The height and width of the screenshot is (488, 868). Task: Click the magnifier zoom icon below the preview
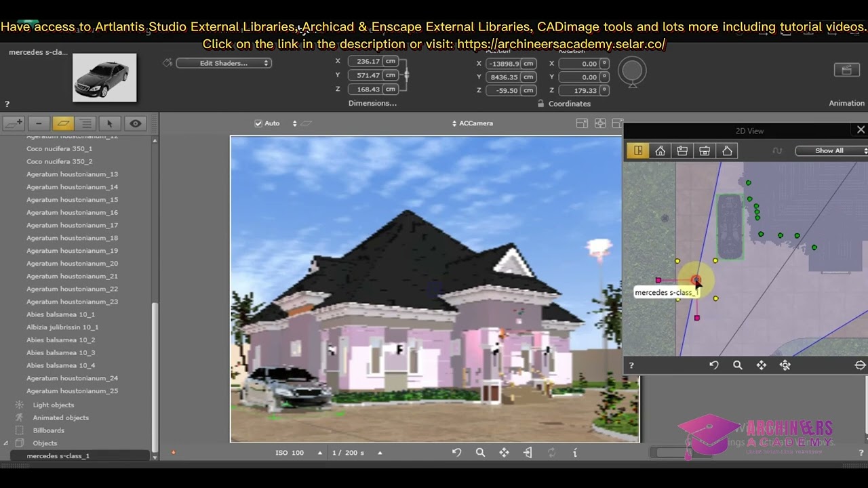[481, 453]
